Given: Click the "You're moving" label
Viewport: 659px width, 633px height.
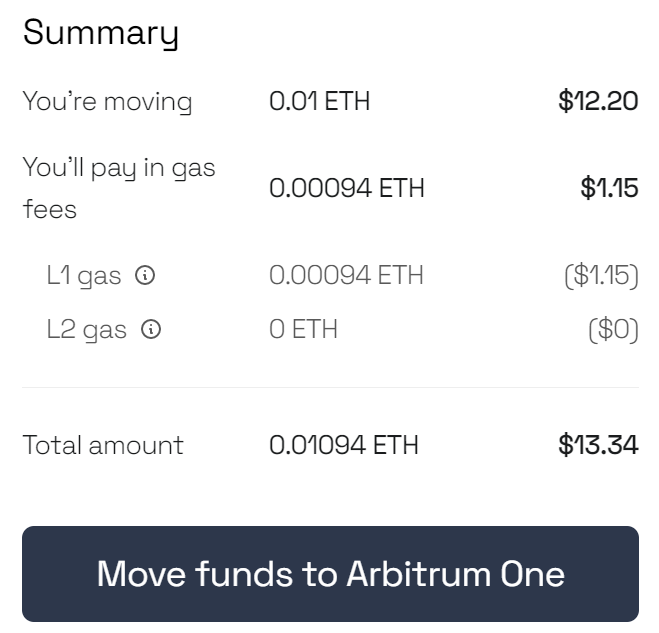Looking at the screenshot, I should pos(107,101).
